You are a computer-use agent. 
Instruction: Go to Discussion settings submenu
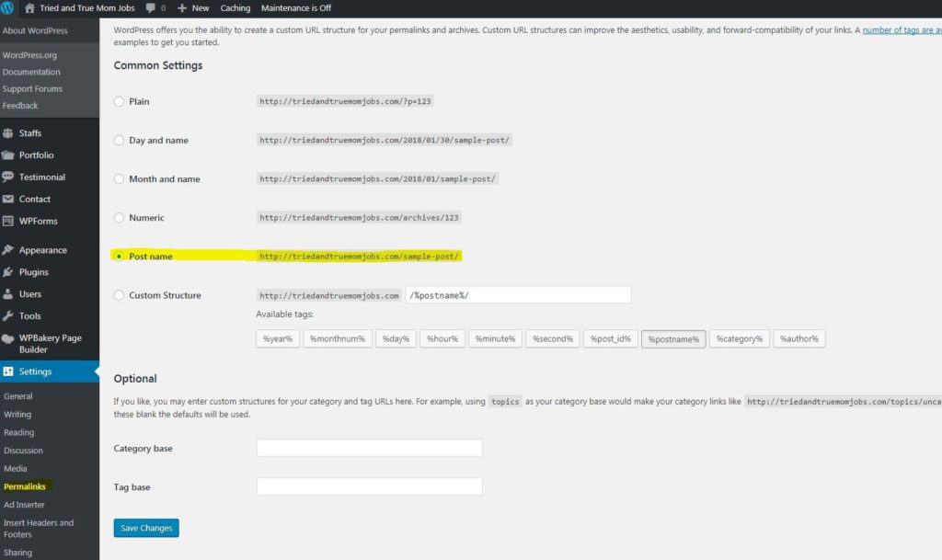point(23,451)
